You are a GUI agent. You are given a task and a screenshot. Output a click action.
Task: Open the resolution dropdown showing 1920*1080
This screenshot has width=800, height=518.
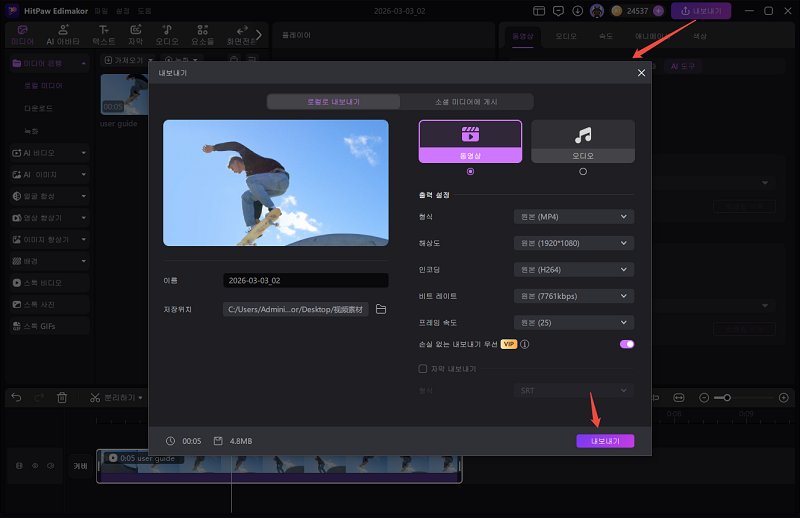(573, 243)
